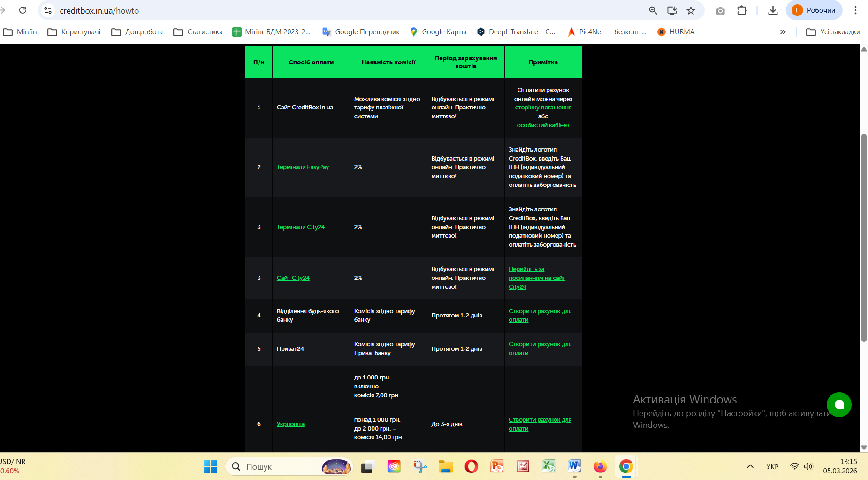Viewport: 868px width, 480px height.
Task: Follow Перейдіть за посиланням на сайт City24
Action: point(537,278)
